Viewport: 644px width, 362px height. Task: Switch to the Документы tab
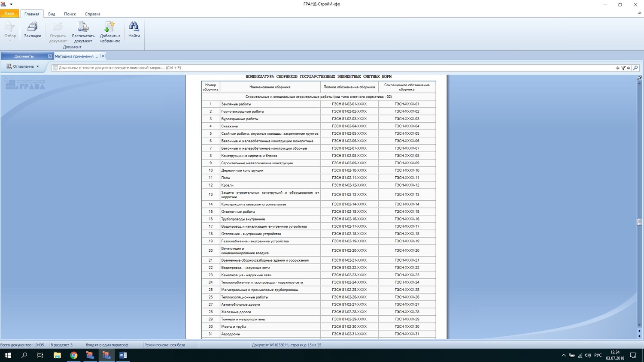(x=24, y=56)
